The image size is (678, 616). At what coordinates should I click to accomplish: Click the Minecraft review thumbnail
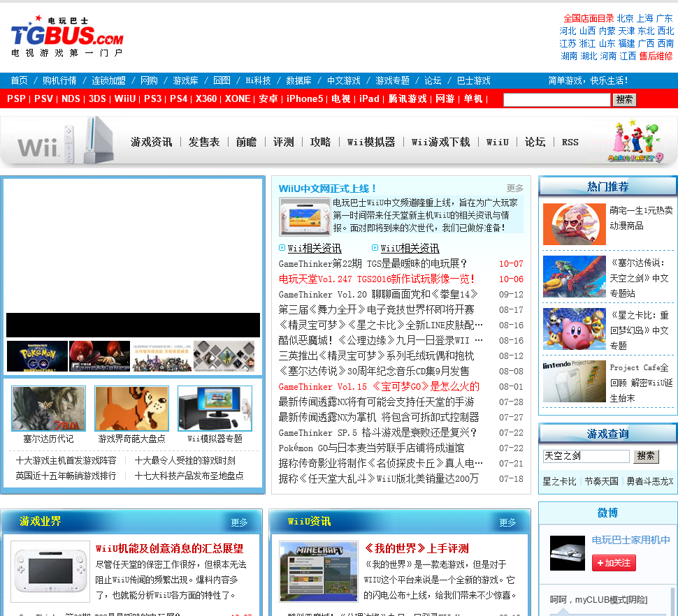pos(319,571)
